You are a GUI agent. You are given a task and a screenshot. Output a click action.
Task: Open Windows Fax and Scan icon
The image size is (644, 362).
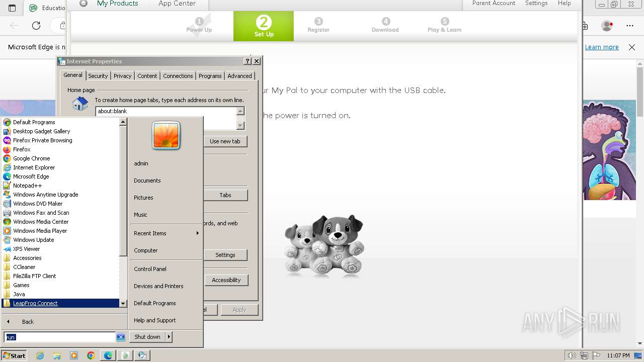[7, 213]
